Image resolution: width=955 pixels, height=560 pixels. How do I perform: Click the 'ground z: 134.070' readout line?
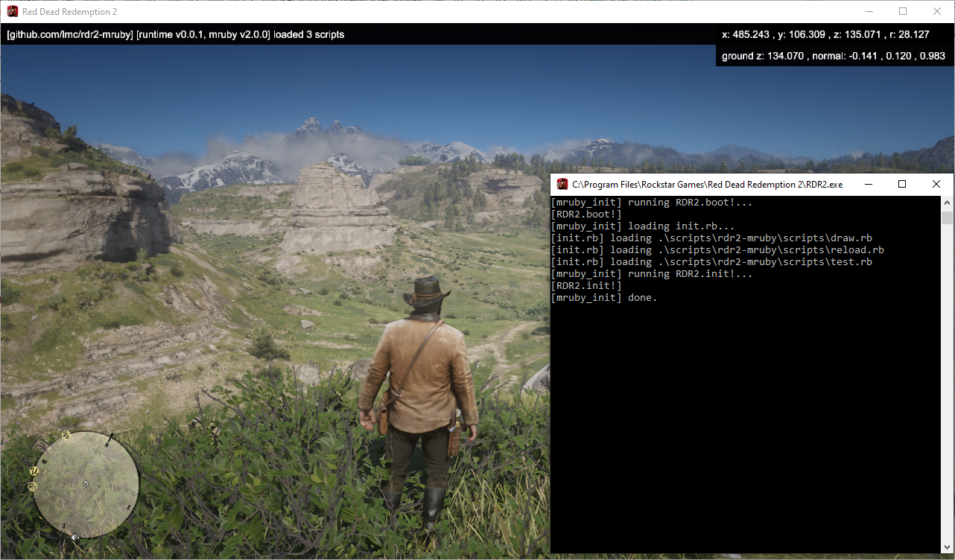pos(834,56)
